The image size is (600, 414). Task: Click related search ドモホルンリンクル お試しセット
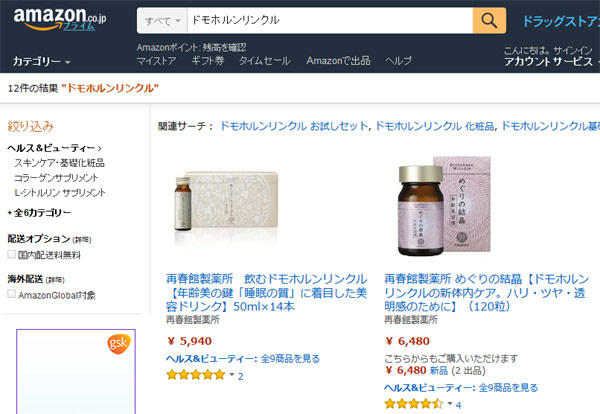point(294,126)
